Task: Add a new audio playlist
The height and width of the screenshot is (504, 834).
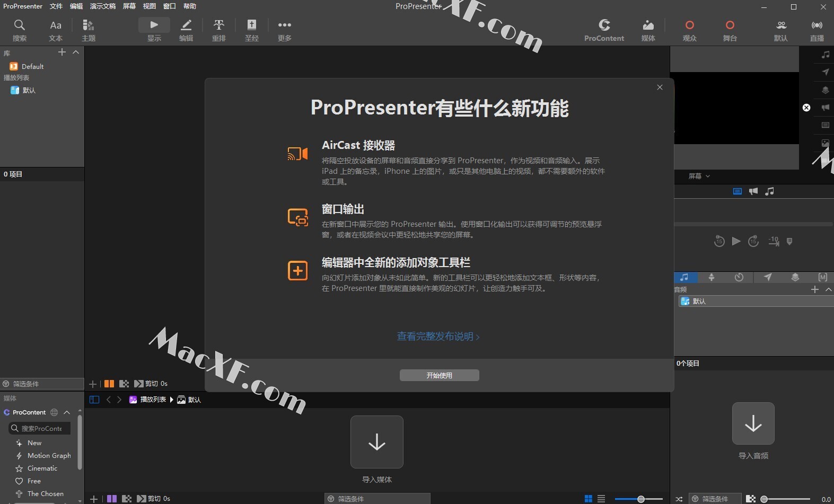Action: [815, 289]
